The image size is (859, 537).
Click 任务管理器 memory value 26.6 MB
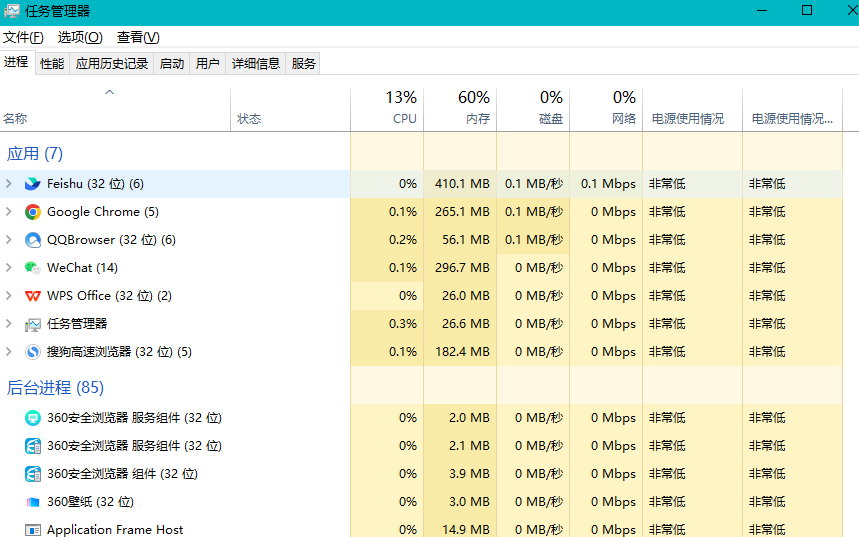(x=466, y=323)
